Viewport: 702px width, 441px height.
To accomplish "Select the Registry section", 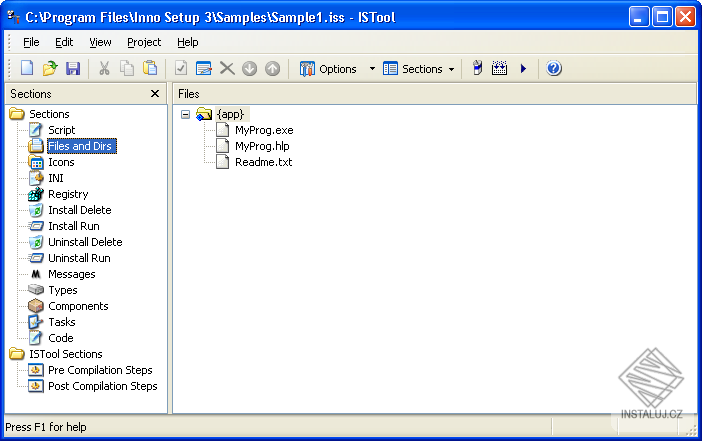I will 68,194.
